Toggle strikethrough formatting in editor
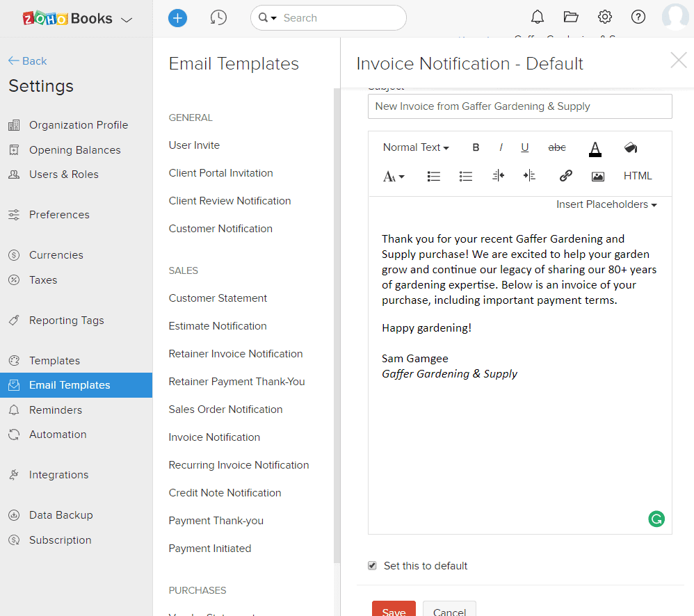The height and width of the screenshot is (616, 694). pos(557,147)
